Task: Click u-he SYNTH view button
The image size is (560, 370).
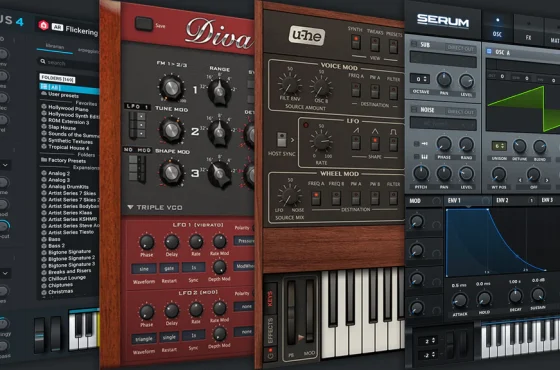Action: [355, 43]
